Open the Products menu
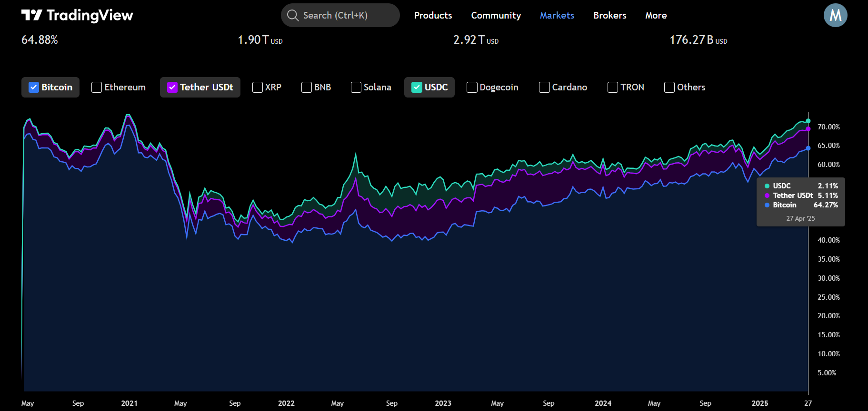Screen dimensions: 868x411 tap(433, 15)
